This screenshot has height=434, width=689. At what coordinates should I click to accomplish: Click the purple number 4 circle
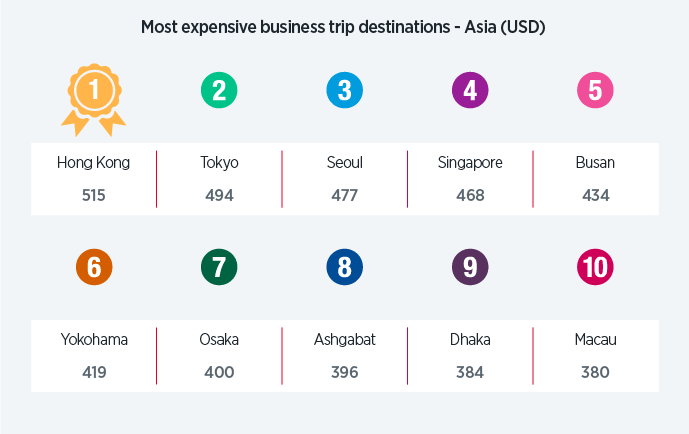tap(470, 91)
